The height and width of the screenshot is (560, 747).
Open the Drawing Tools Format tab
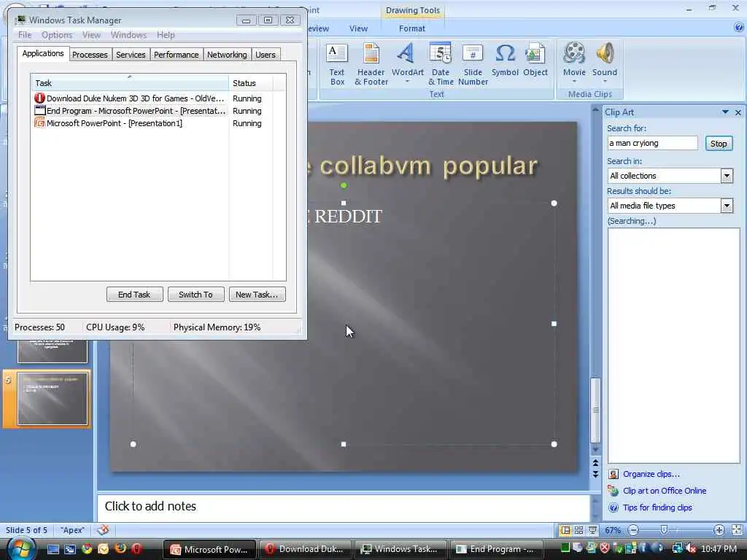point(412,28)
